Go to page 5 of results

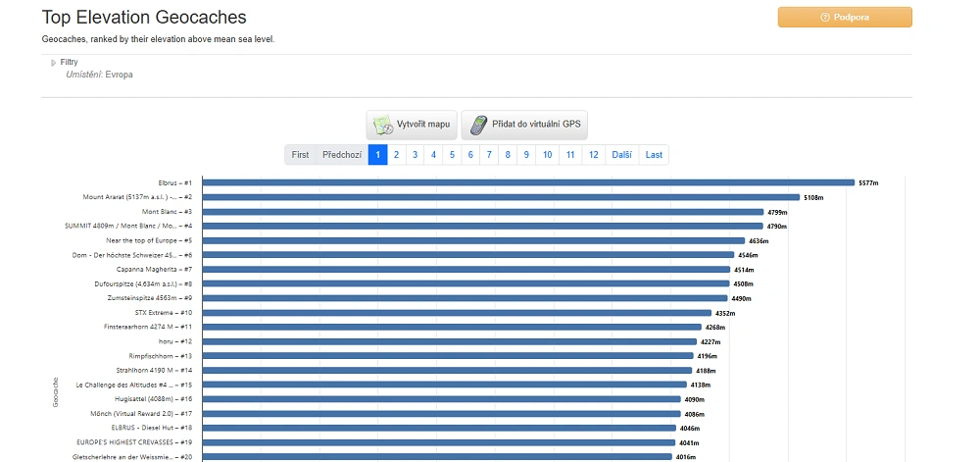click(452, 155)
